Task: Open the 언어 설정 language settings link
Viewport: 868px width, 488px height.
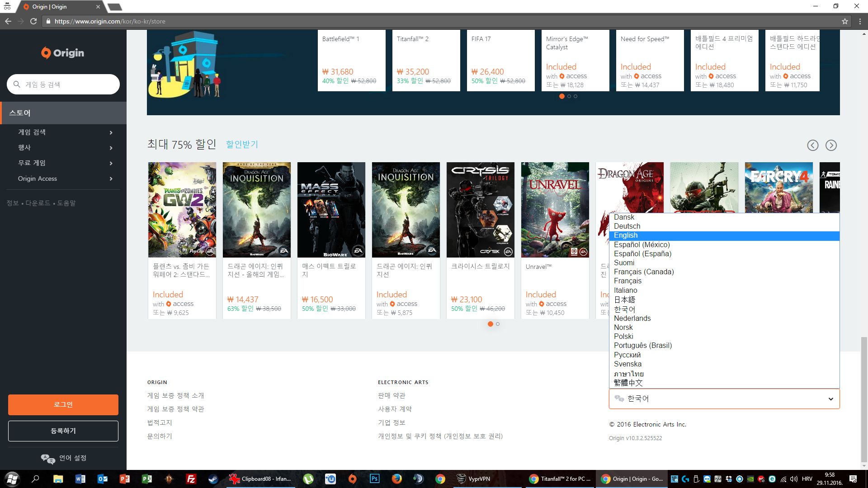Action: point(73,458)
